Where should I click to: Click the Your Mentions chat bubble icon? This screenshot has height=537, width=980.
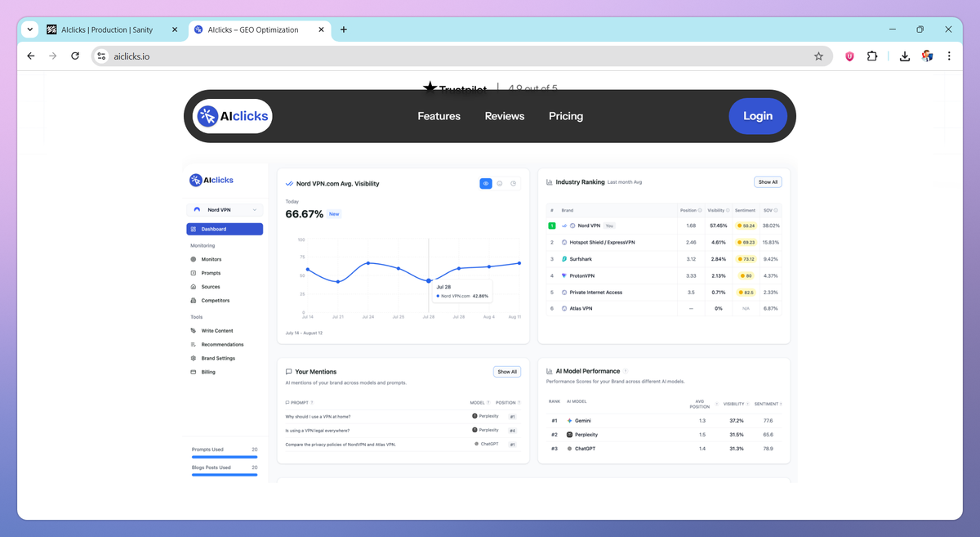pos(288,372)
